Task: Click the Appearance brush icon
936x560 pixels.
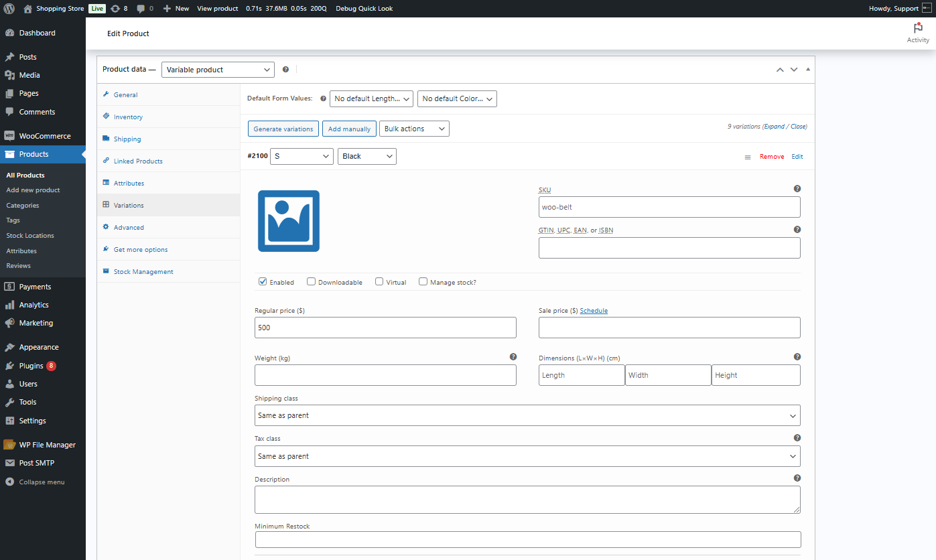Action: [9, 347]
